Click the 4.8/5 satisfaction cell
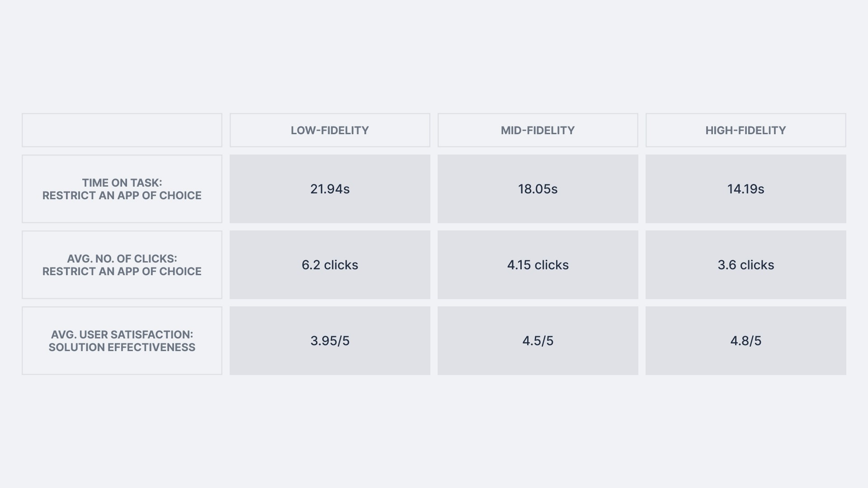Screen dimensions: 868x488 746,341
